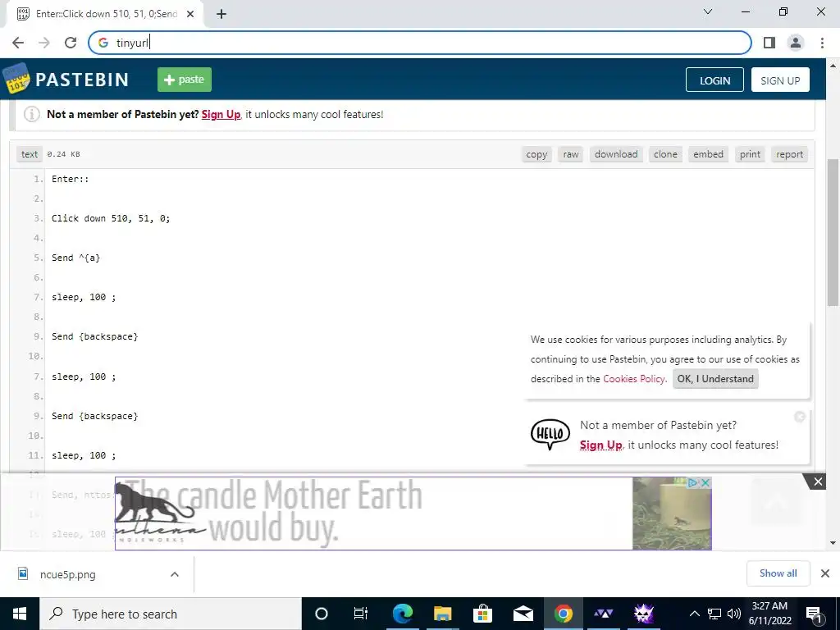Click the HELLO speech bubble icon
This screenshot has width=840, height=630.
click(x=550, y=434)
